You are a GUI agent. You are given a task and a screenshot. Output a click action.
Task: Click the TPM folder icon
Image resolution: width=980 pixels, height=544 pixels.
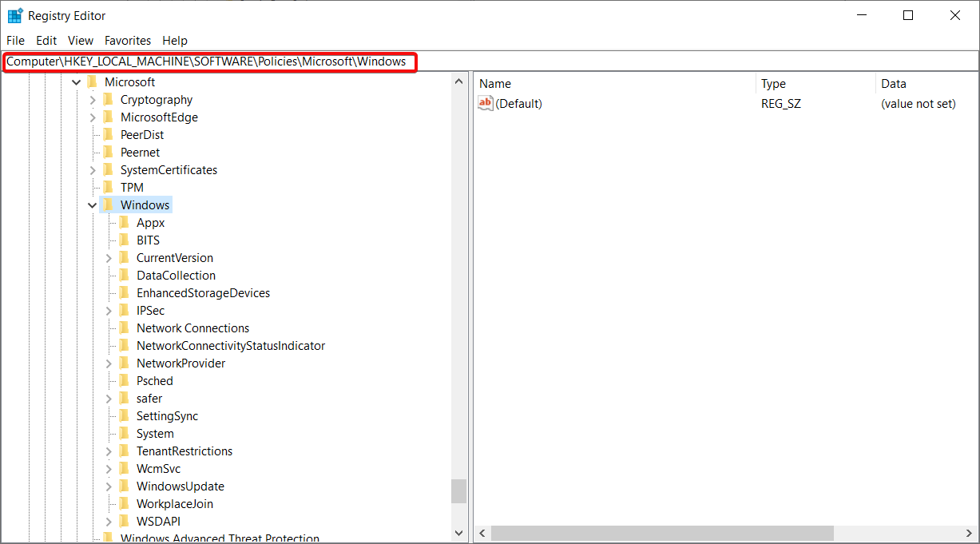point(108,187)
